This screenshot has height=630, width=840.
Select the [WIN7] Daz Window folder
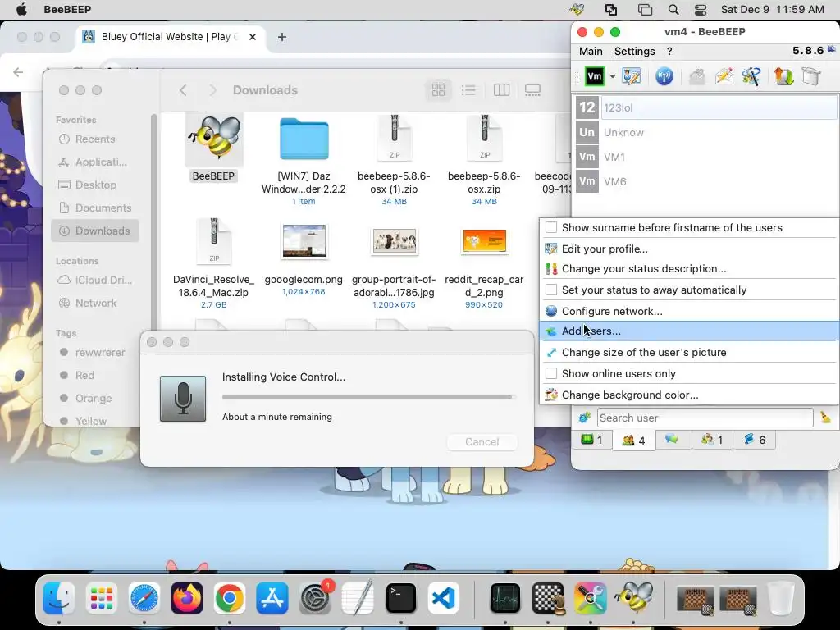pos(304,139)
